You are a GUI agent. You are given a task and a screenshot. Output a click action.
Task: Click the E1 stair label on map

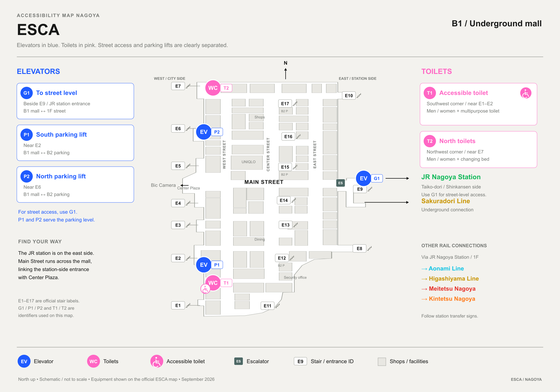point(178,305)
